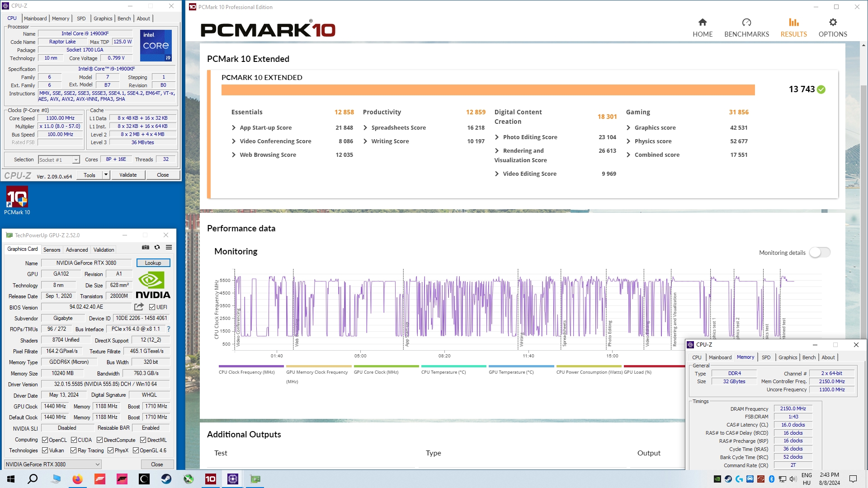Image resolution: width=868 pixels, height=488 pixels.
Task: Click the purple CPU Clock Frequency legend bar
Action: [x=251, y=366]
